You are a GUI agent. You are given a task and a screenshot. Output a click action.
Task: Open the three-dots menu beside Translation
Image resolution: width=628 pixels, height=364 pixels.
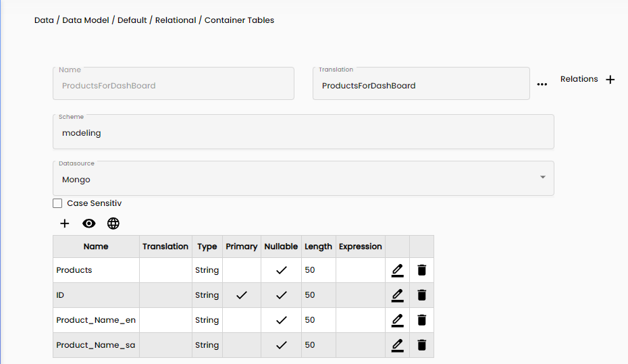coord(542,84)
